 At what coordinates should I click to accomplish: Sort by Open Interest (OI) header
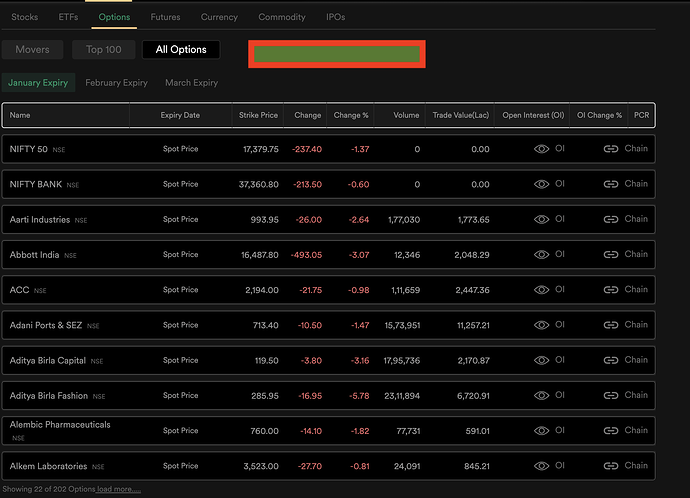click(x=533, y=115)
